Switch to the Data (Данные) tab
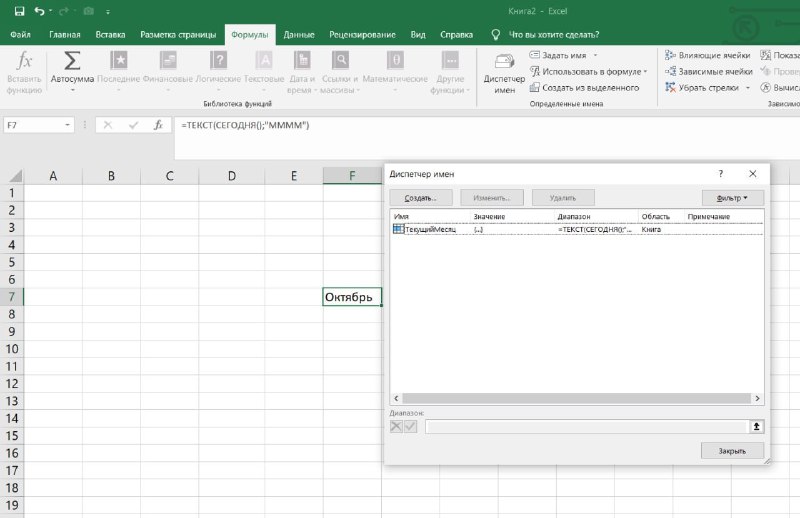Viewport: 800px width, 518px height. [x=298, y=35]
